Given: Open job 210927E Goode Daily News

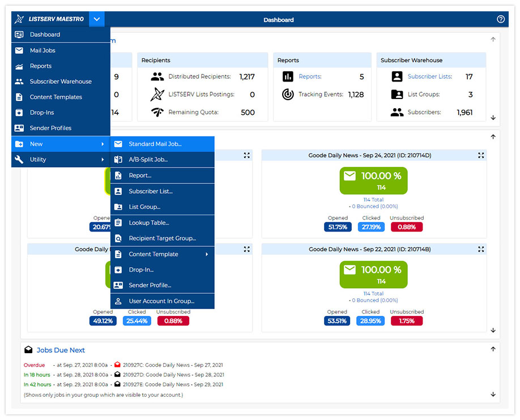Looking at the screenshot, I should (x=173, y=384).
